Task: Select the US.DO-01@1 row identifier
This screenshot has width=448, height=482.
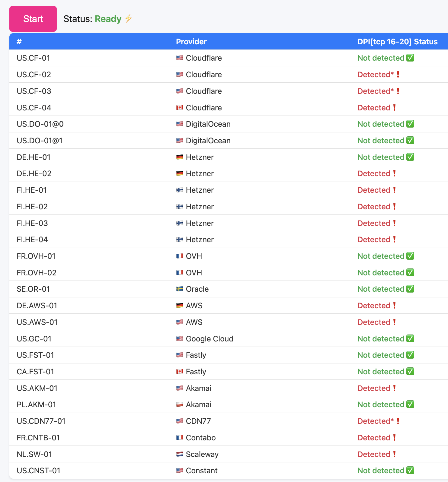Action: pyautogui.click(x=40, y=141)
